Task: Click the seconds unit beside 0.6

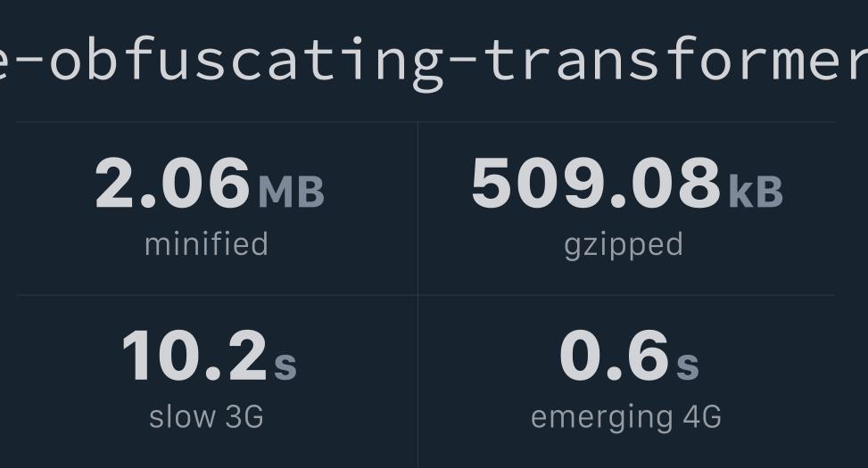Action: [688, 365]
